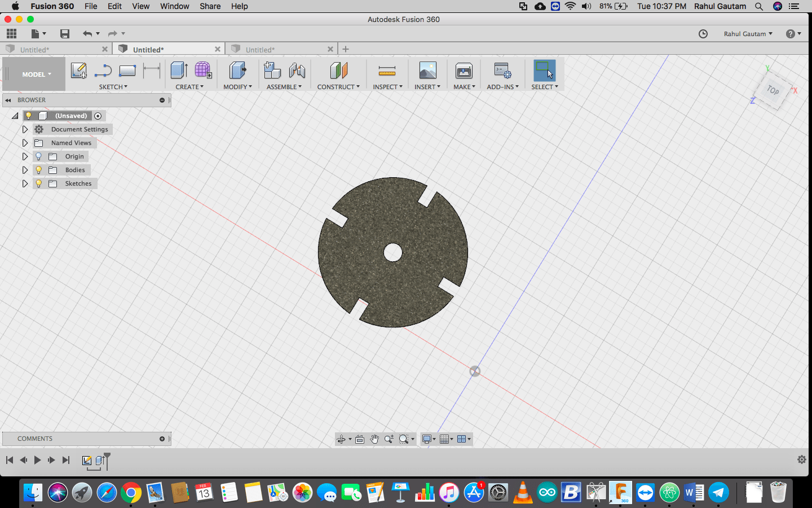This screenshot has height=508, width=812.
Task: Click the Top face of ViewCube
Action: 773,90
